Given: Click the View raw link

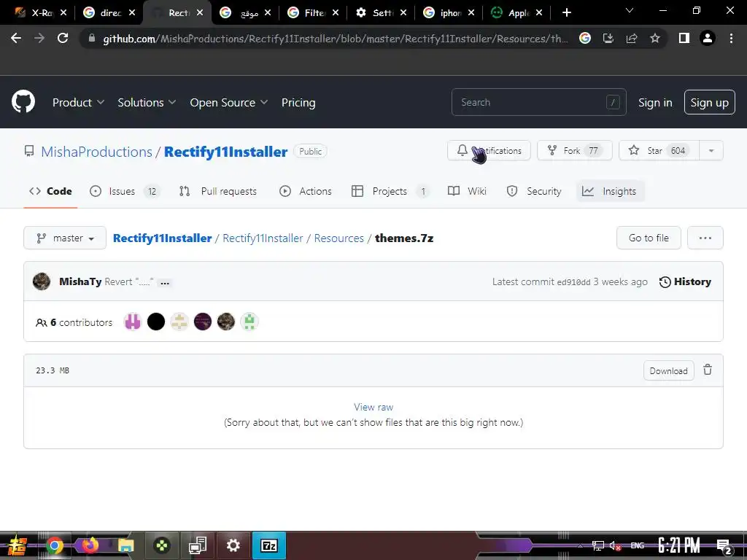Looking at the screenshot, I should pyautogui.click(x=373, y=407).
